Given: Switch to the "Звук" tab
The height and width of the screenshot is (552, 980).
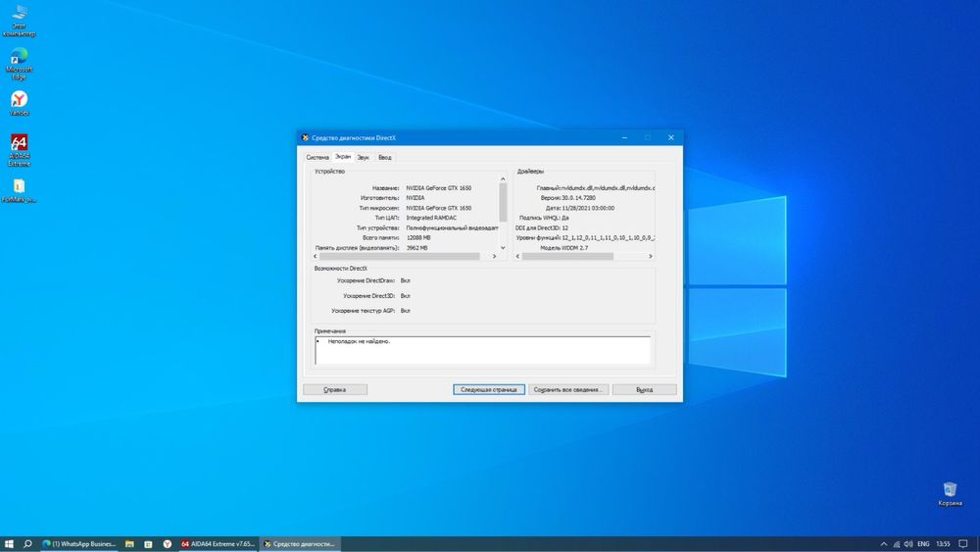Looking at the screenshot, I should pyautogui.click(x=364, y=158).
